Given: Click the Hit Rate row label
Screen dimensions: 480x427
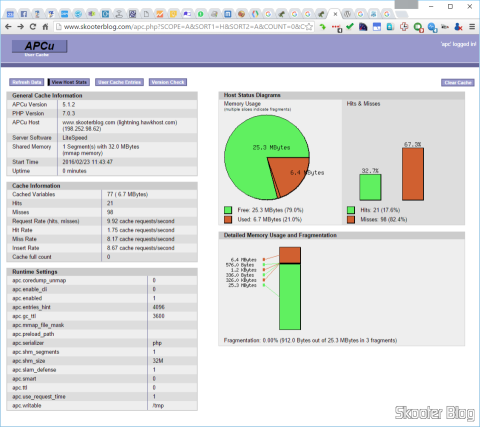Looking at the screenshot, I should point(22,230).
